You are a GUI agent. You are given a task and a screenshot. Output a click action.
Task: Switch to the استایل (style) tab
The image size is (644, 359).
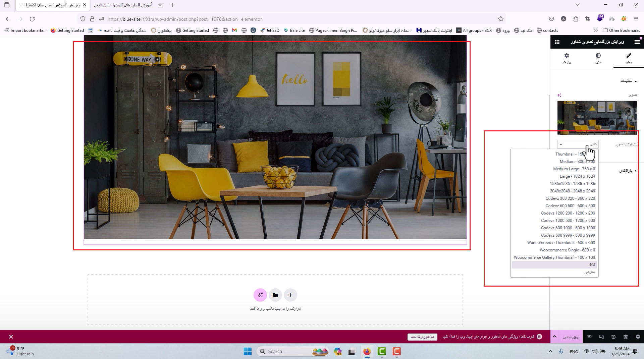pos(598,58)
